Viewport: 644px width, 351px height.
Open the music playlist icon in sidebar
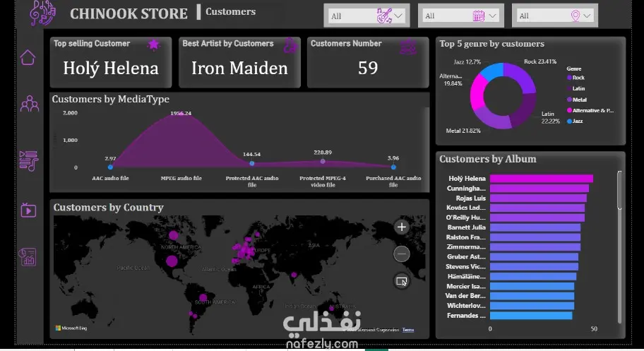click(x=29, y=161)
